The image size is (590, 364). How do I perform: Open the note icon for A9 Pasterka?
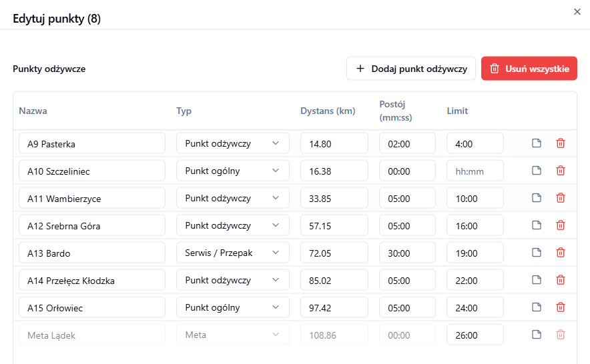click(x=536, y=143)
